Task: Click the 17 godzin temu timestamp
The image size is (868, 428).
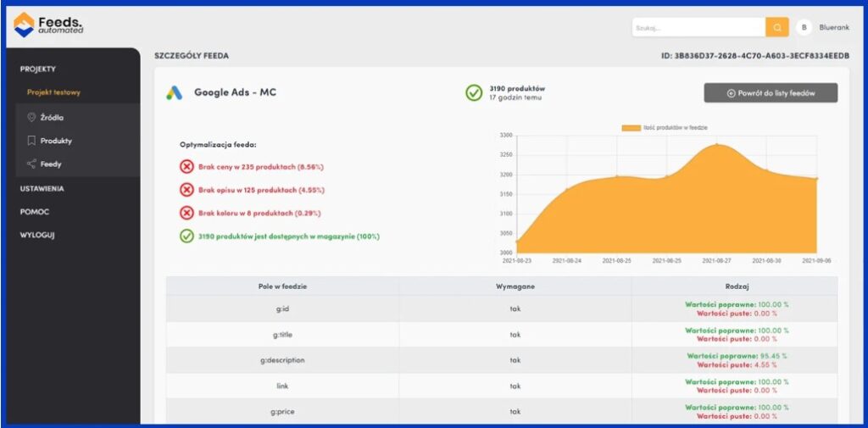Action: point(515,97)
